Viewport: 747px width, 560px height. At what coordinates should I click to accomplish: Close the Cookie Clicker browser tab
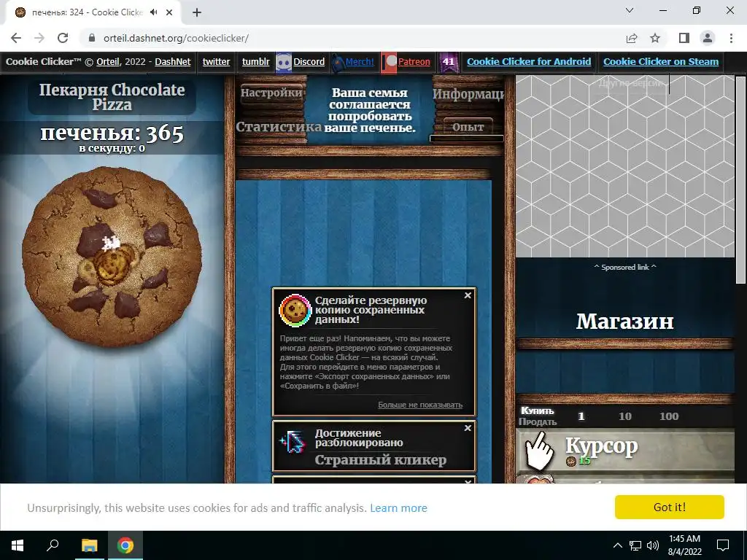tap(169, 13)
